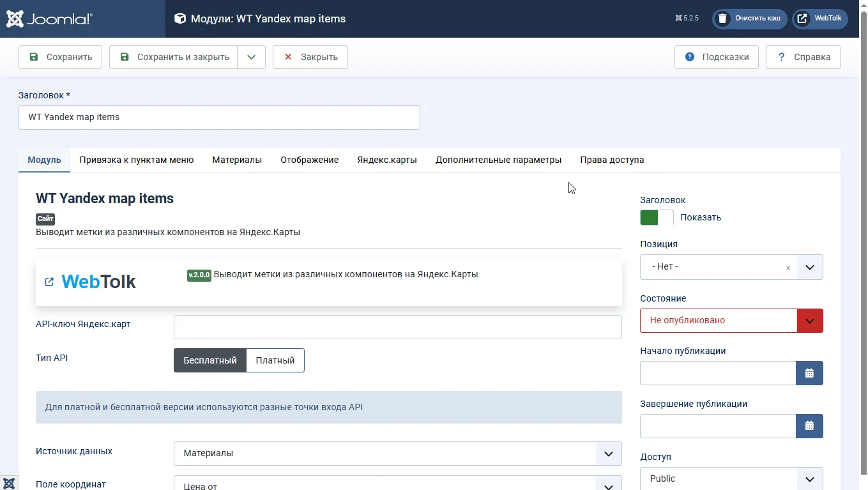Switch to Привязка к пунктам меню tab
The width and height of the screenshot is (868, 490).
(137, 160)
